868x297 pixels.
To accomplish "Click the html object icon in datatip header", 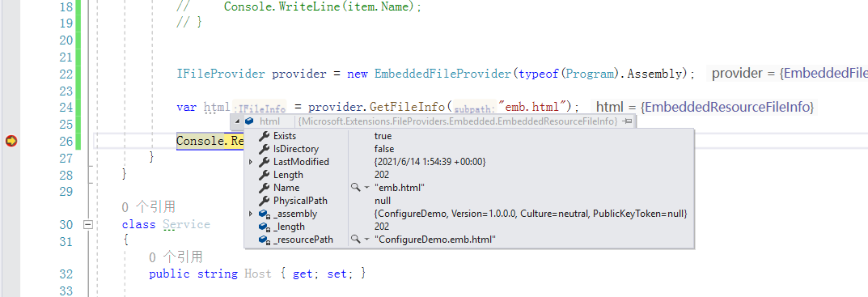I will pyautogui.click(x=249, y=121).
